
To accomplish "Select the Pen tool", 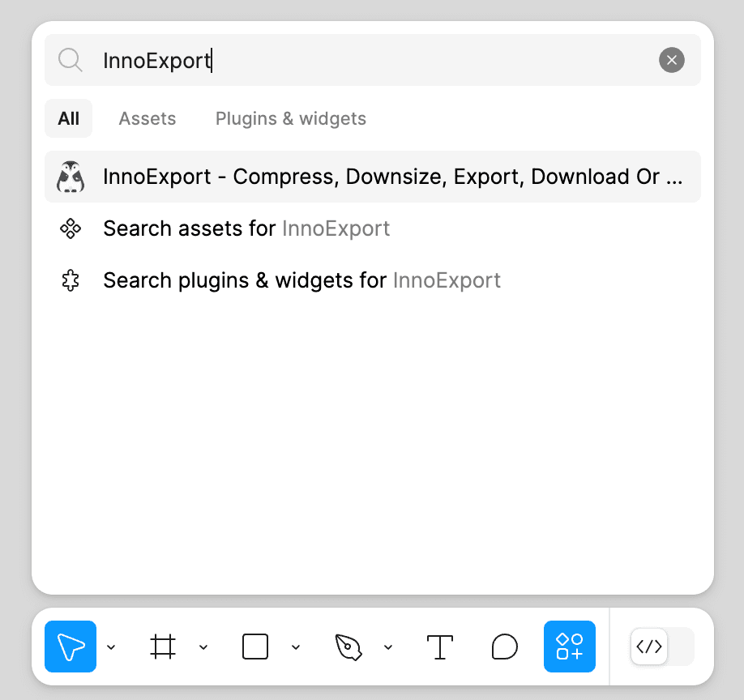I will pos(348,647).
